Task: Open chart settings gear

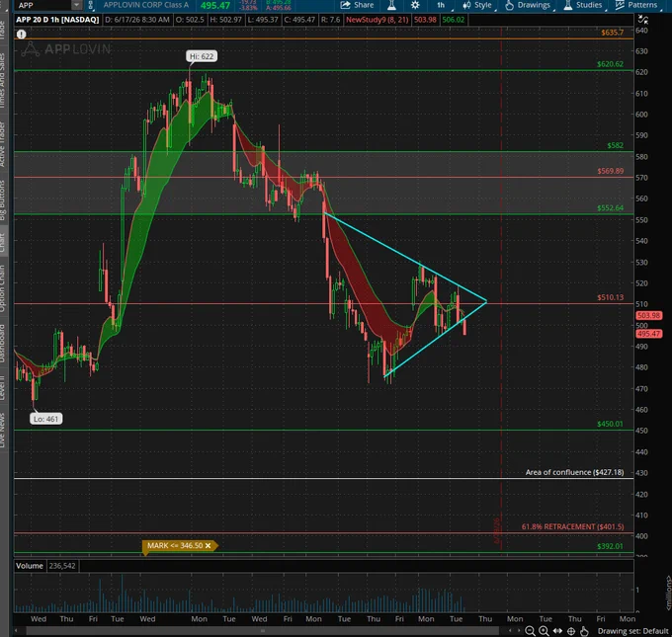Action: (415, 5)
